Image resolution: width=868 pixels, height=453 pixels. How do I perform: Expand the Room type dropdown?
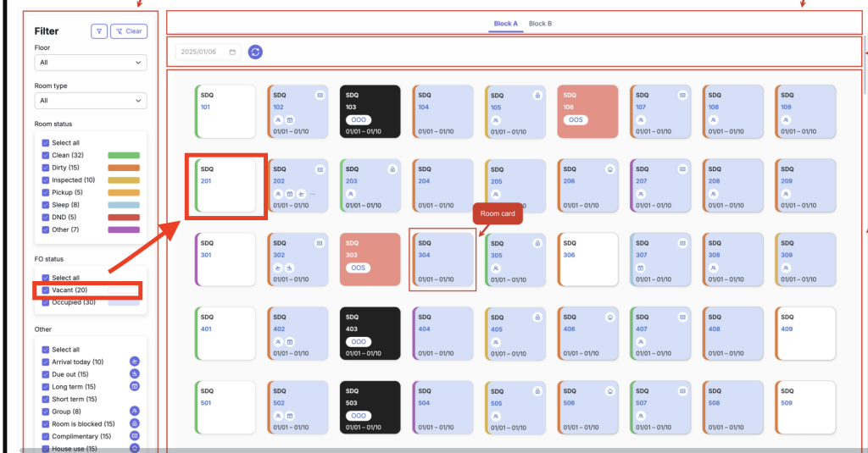(x=91, y=101)
